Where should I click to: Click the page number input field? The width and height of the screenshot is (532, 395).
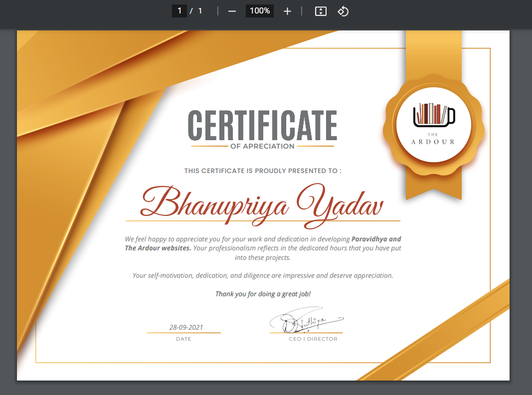[x=179, y=10]
